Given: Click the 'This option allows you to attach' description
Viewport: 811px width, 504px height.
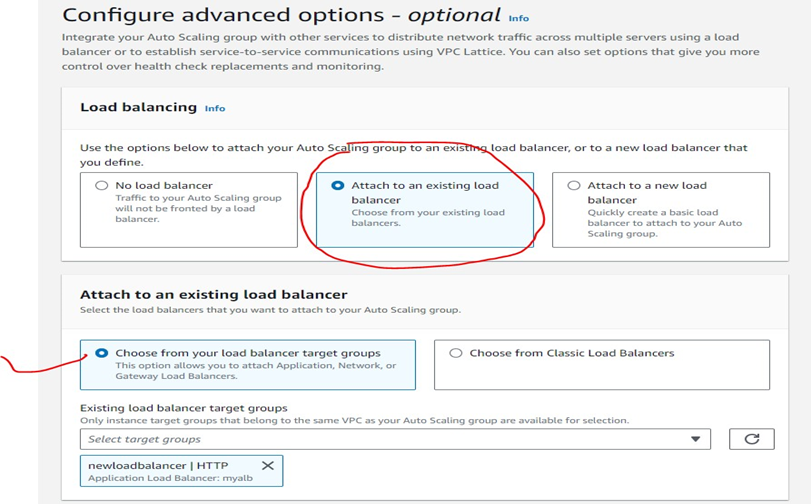Looking at the screenshot, I should point(256,372).
